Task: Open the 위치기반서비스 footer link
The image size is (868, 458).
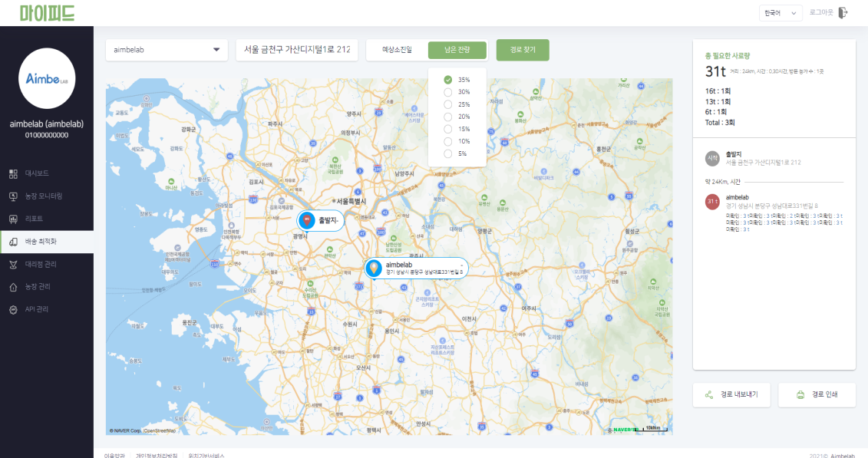Action: (x=206, y=455)
